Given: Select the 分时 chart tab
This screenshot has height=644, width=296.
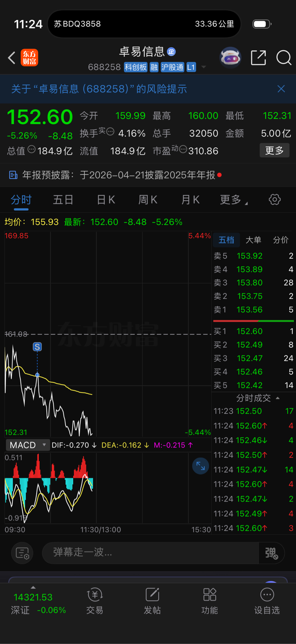Looking at the screenshot, I should (21, 200).
